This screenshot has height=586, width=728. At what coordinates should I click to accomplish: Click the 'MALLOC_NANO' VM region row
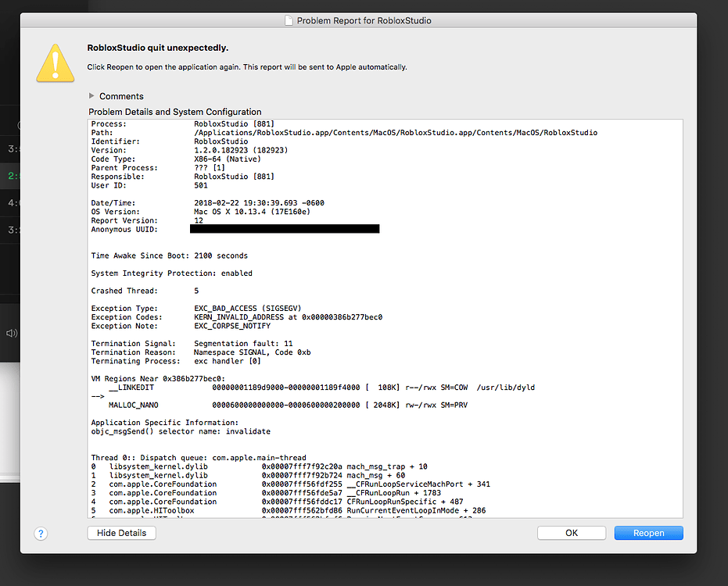pos(288,405)
